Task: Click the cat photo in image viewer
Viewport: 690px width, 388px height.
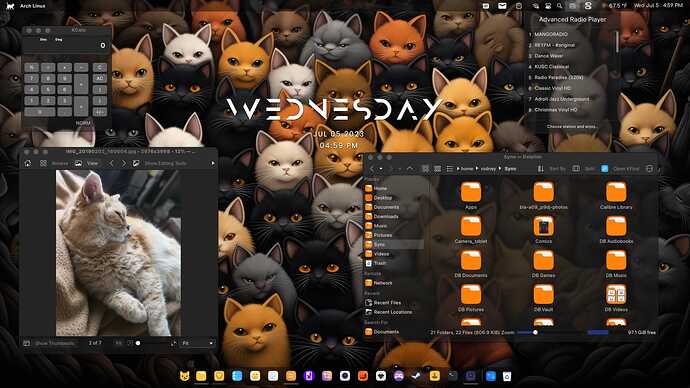Action: (x=118, y=253)
